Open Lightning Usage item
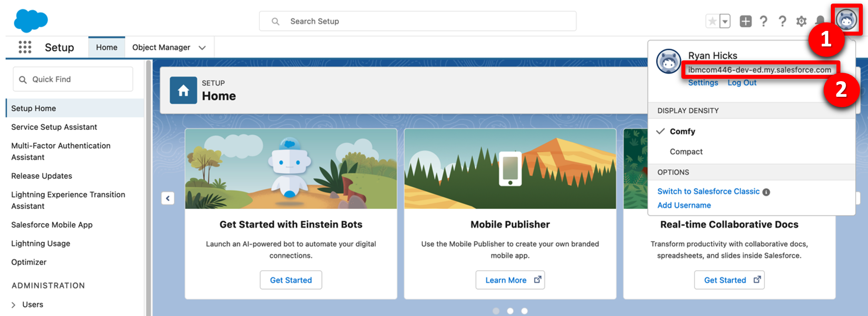The width and height of the screenshot is (868, 316). click(x=40, y=243)
